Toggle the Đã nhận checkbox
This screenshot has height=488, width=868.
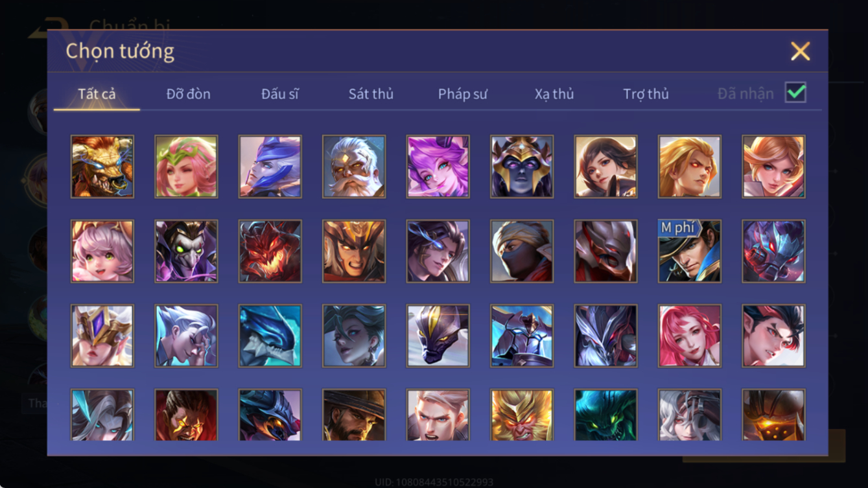tap(795, 93)
